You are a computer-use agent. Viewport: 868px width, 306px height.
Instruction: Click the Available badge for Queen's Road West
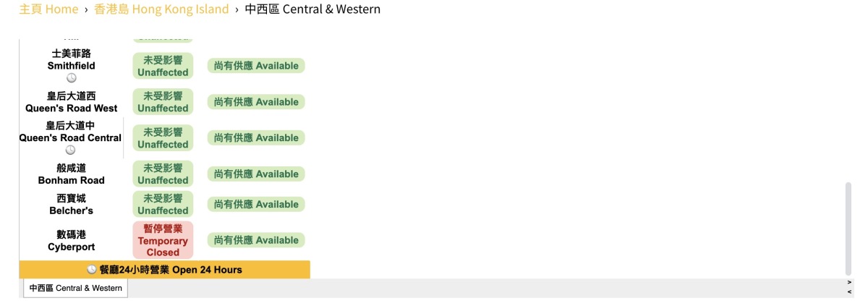(256, 102)
